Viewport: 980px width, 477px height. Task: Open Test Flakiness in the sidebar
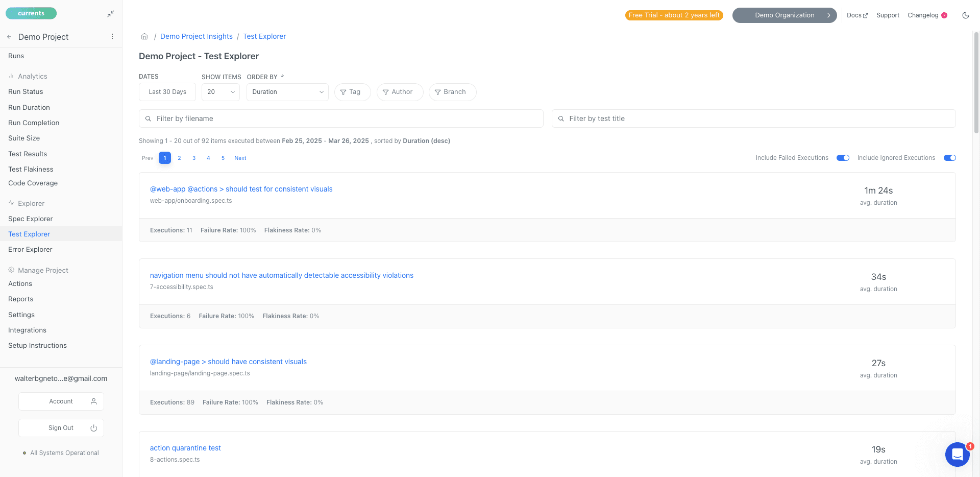tap(31, 169)
